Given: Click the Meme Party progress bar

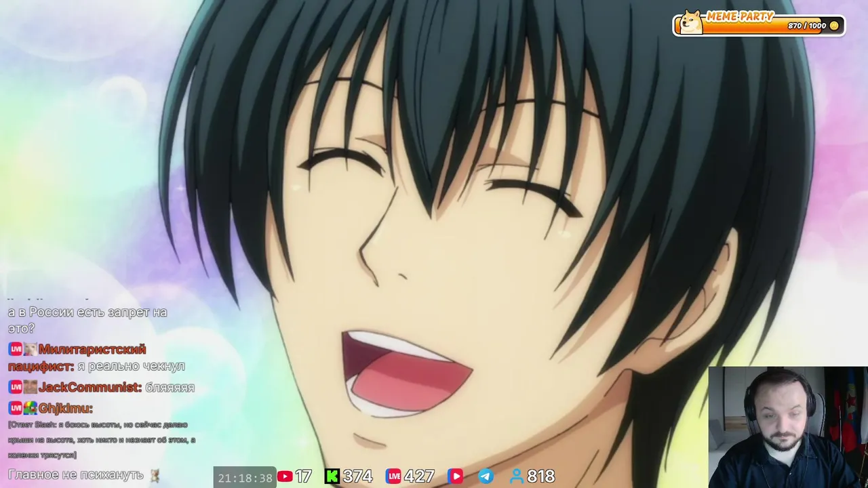Looking at the screenshot, I should coord(759,25).
